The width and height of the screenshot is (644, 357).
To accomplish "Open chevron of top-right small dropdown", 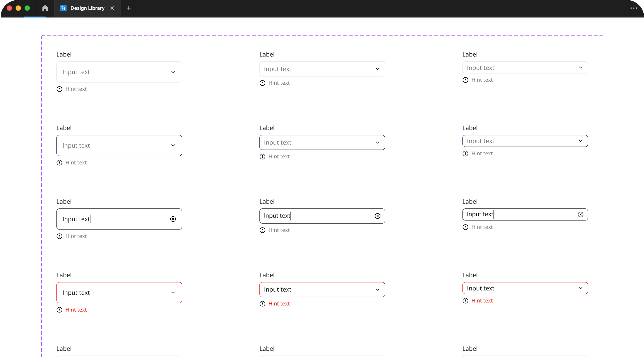I will coord(580,67).
